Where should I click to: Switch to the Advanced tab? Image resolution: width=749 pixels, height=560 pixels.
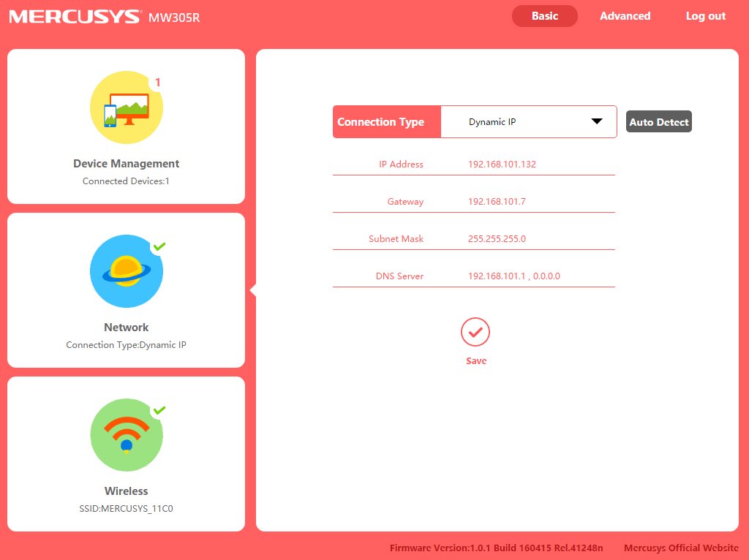(625, 16)
